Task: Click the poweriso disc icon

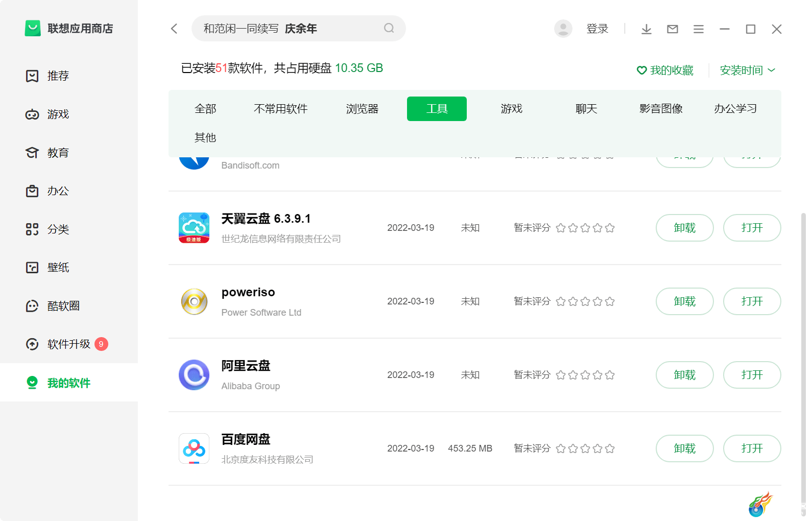Action: (194, 301)
